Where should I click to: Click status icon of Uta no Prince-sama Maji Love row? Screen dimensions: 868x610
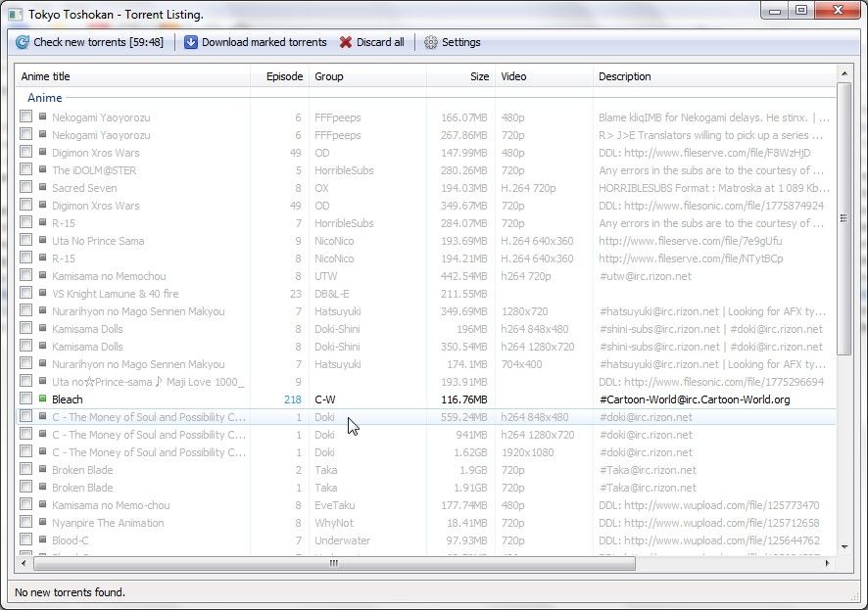pyautogui.click(x=43, y=381)
